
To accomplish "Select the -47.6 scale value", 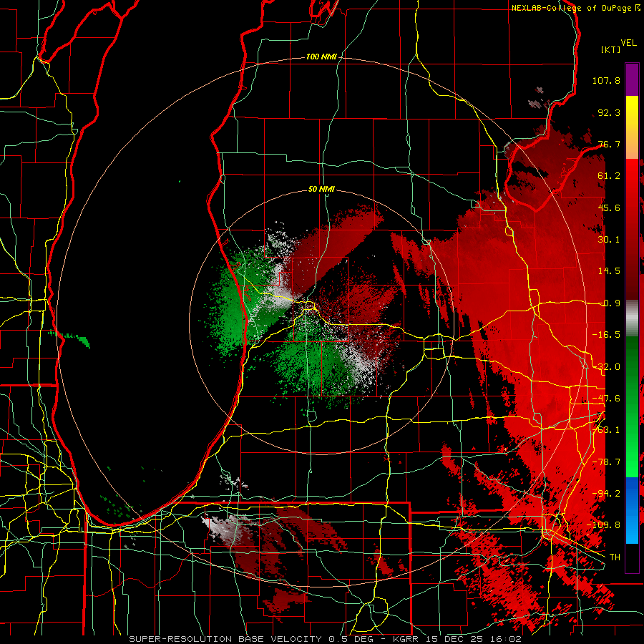I will click(606, 399).
